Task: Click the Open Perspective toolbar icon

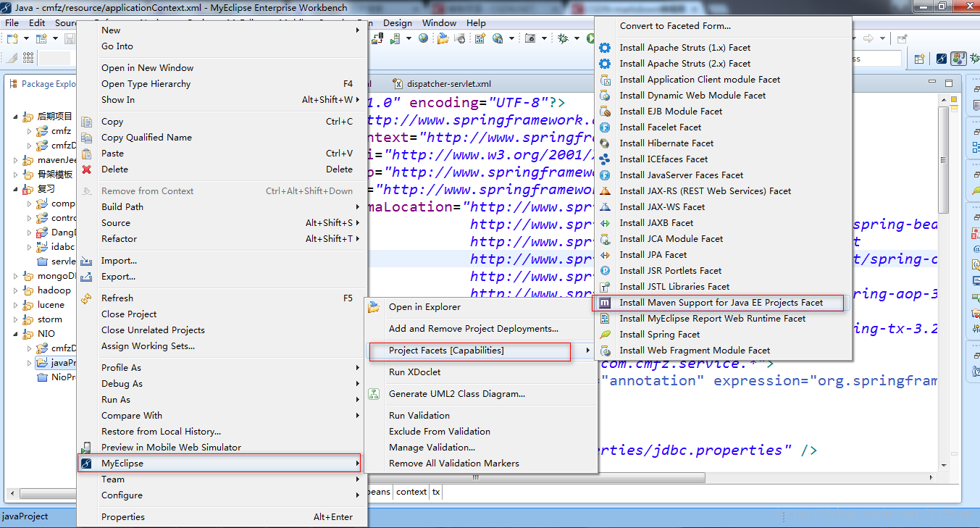Action: pos(920,59)
